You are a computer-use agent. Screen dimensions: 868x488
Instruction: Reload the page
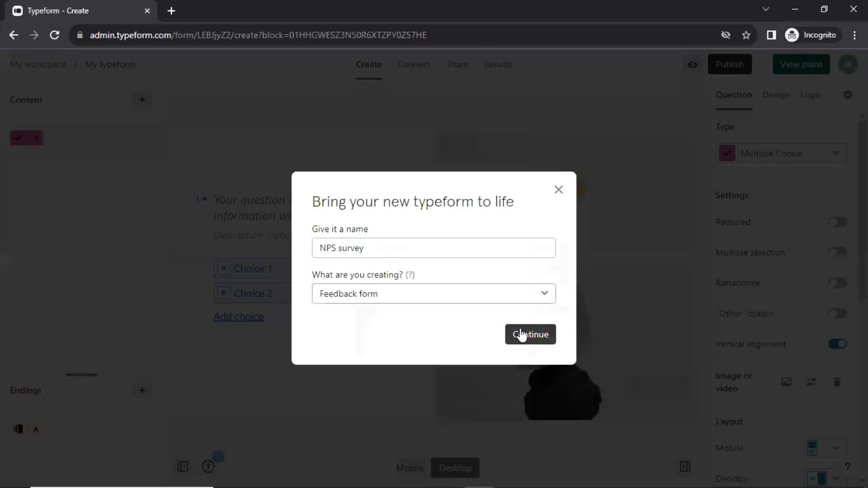point(54,35)
